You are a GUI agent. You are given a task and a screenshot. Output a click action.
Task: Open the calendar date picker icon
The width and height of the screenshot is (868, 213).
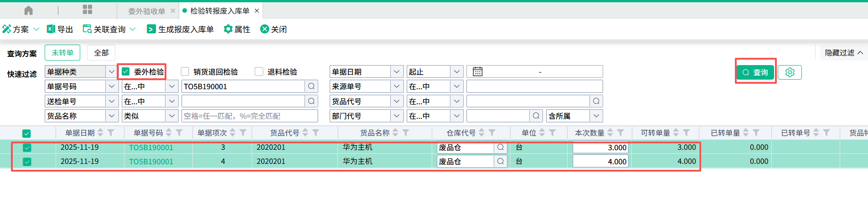[477, 71]
